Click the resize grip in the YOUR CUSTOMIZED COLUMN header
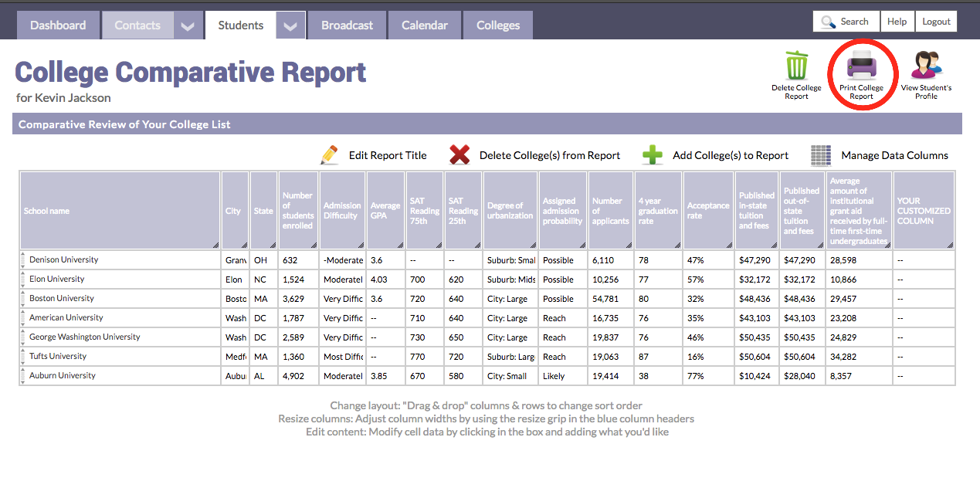The image size is (980, 488). point(949,244)
